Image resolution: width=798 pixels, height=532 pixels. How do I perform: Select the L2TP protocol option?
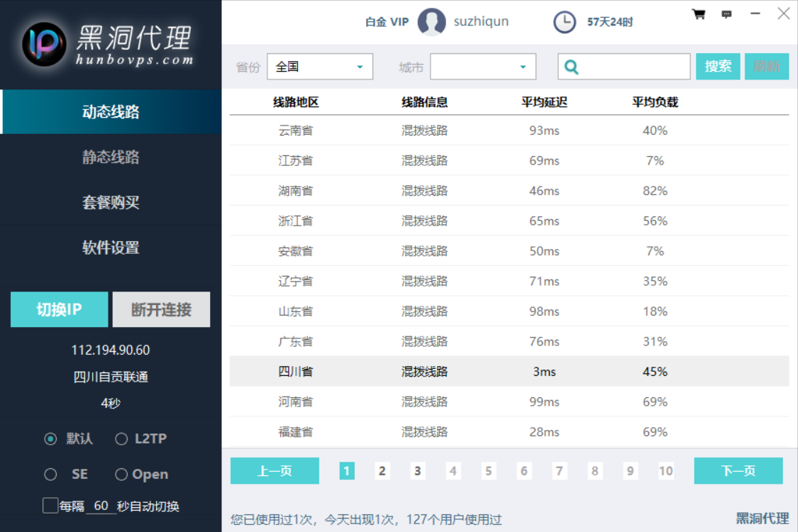pyautogui.click(x=121, y=439)
